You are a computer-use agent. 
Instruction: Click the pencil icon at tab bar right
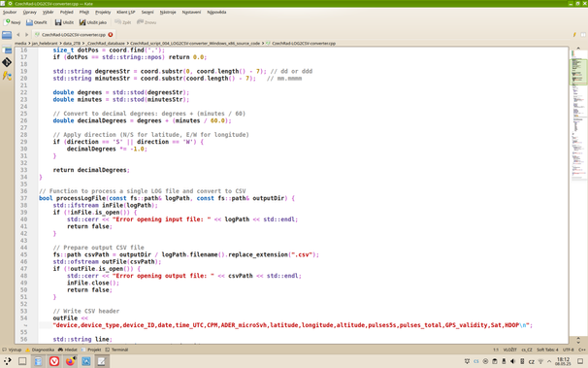[574, 35]
